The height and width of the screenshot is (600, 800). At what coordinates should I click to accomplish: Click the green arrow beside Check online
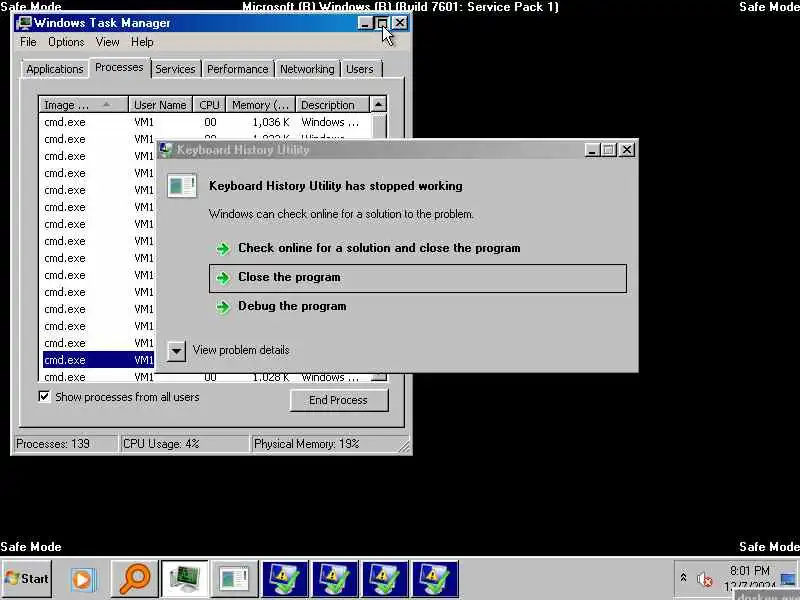[x=223, y=249]
